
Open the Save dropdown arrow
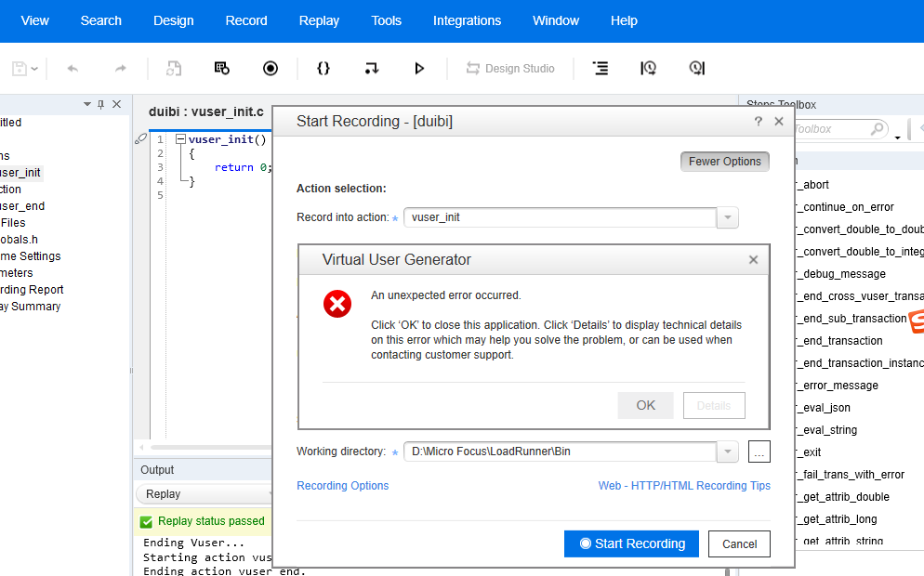click(34, 69)
